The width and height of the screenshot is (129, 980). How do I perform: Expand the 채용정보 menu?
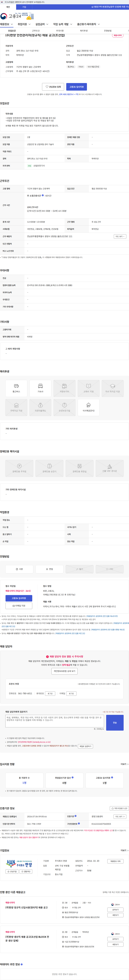[6, 24]
